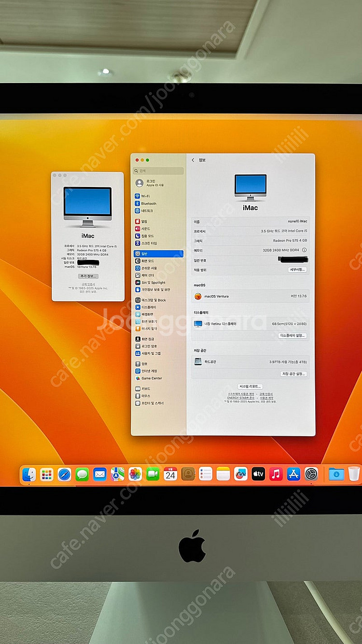Open Photos from the Dock
The image size is (362, 644).
(x=135, y=474)
